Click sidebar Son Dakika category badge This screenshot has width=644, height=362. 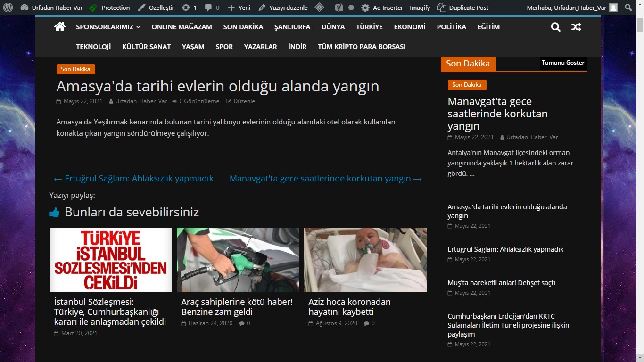click(467, 85)
